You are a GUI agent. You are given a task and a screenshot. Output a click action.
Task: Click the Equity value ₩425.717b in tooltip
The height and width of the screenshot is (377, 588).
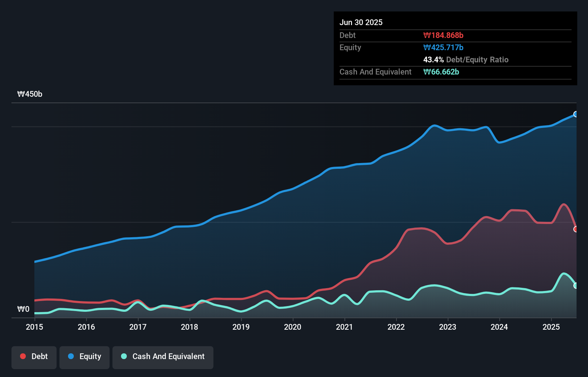click(x=443, y=47)
